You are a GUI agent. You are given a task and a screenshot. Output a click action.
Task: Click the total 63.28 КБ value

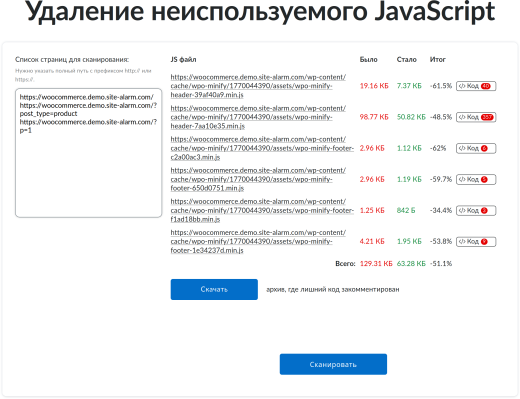click(411, 264)
